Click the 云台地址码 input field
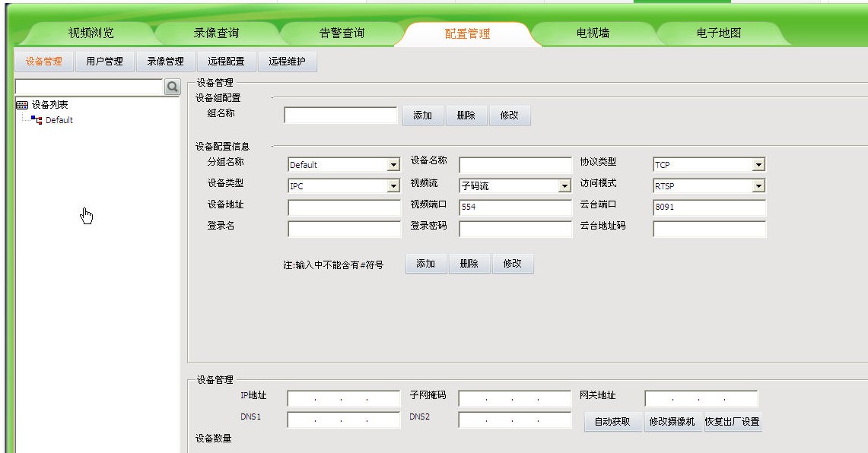Viewport: 868px width, 453px height. coord(709,229)
